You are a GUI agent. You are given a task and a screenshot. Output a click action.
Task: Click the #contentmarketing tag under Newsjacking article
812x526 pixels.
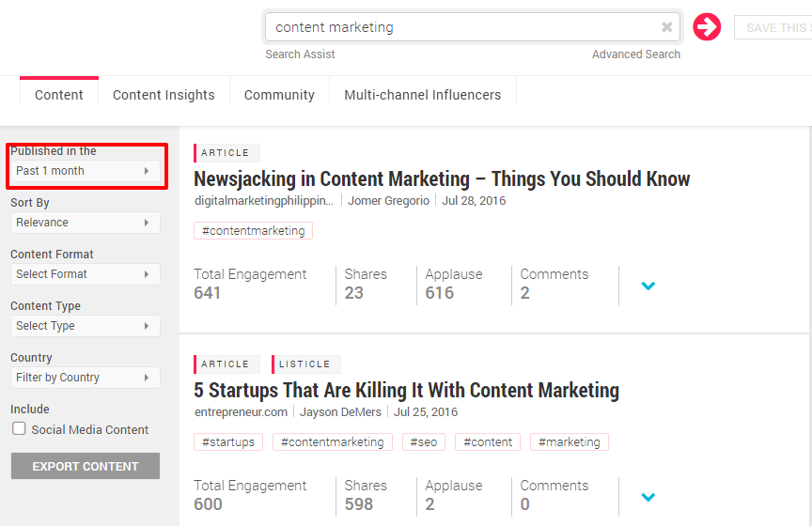pos(253,231)
